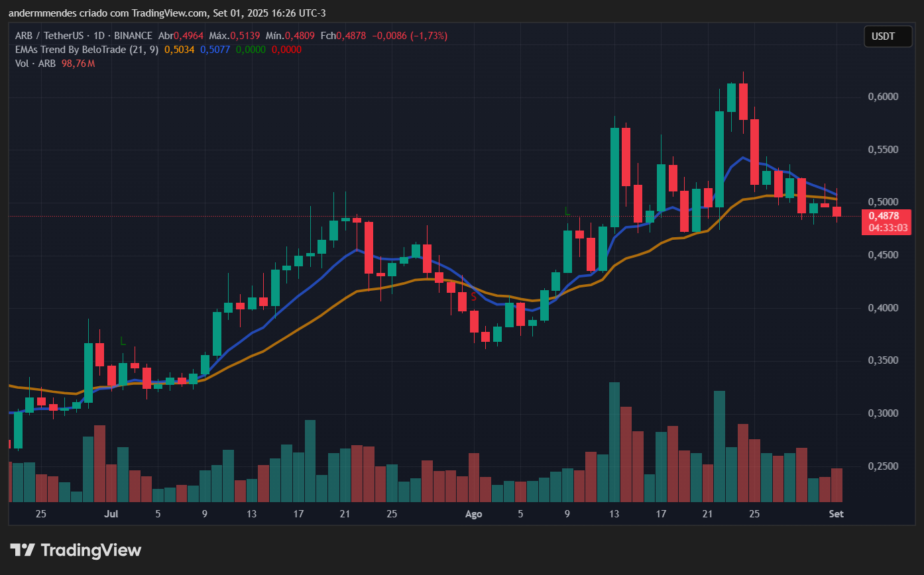Click the −0,0086 (−1,73%) change value

[x=411, y=36]
